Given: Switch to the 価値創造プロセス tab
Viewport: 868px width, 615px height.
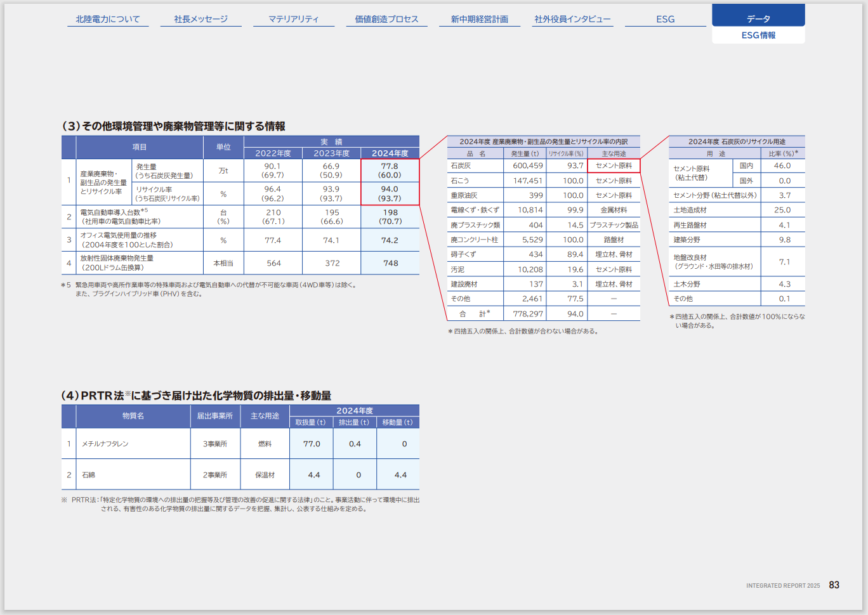Looking at the screenshot, I should 386,19.
